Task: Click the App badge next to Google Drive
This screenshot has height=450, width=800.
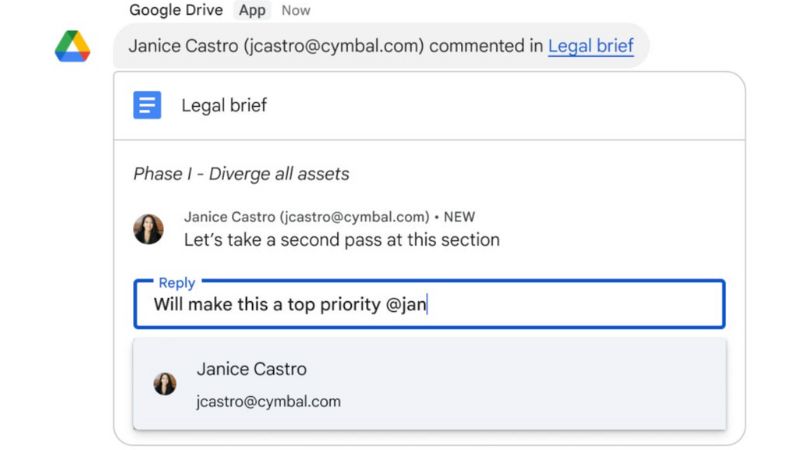Action: [x=252, y=10]
